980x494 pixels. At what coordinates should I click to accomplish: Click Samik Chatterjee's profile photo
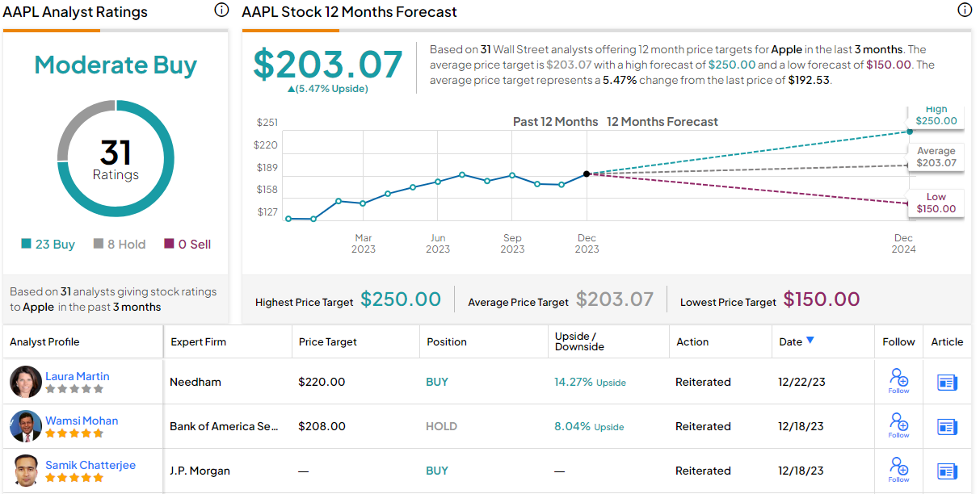click(x=26, y=471)
